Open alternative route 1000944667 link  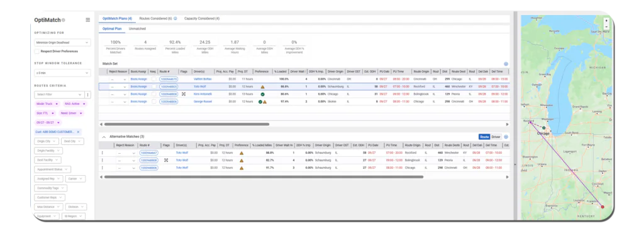click(148, 153)
